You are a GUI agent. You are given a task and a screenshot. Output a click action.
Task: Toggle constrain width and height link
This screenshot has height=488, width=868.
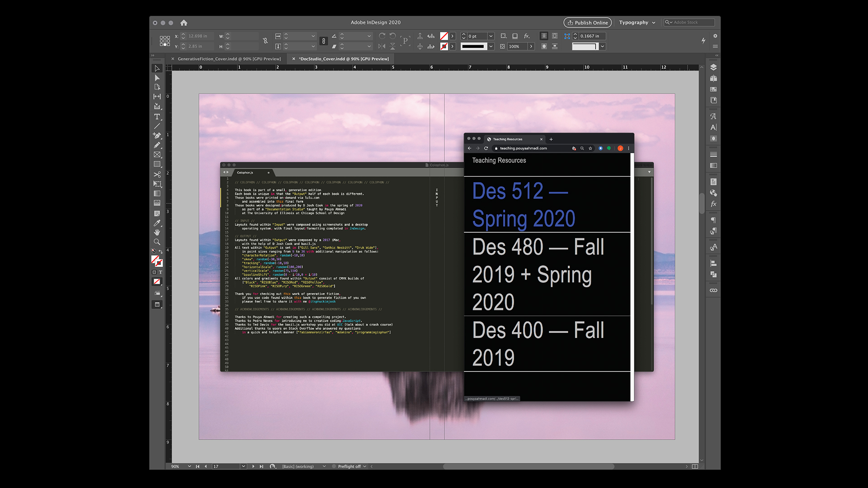pyautogui.click(x=265, y=41)
